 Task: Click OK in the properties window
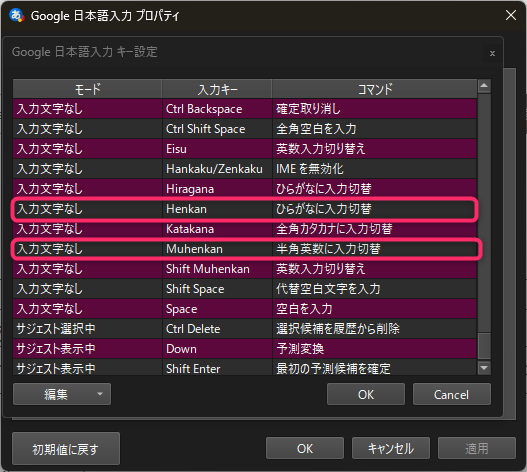pos(305,448)
